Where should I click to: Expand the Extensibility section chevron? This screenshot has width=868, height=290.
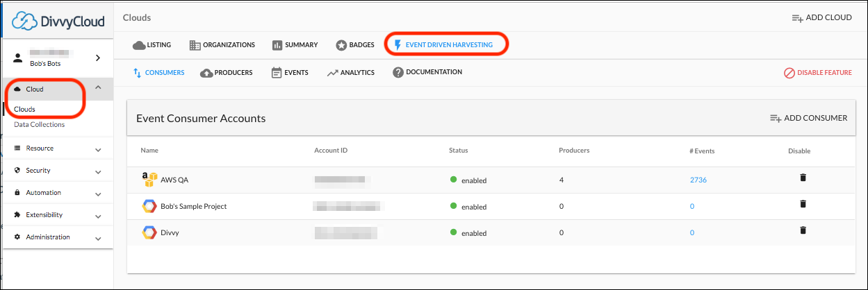pos(98,216)
